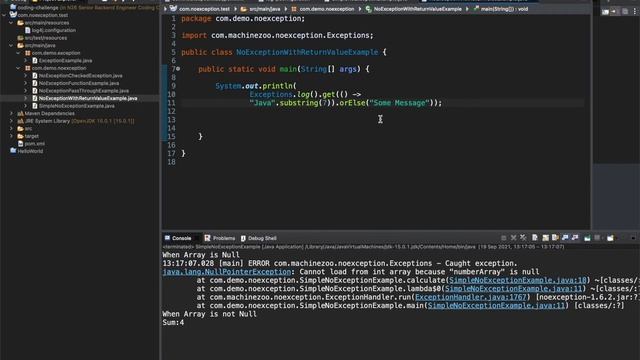The image size is (640, 360).
Task: Click the Maven Dependencies library icon
Action: pos(20,113)
